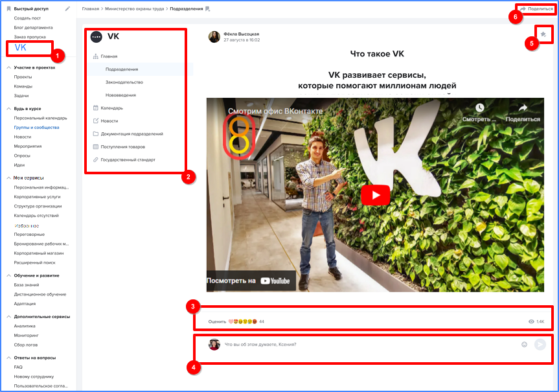This screenshot has width=559, height=392.
Task: Open Корпоративные услуги in the sidebar
Action: (x=37, y=196)
